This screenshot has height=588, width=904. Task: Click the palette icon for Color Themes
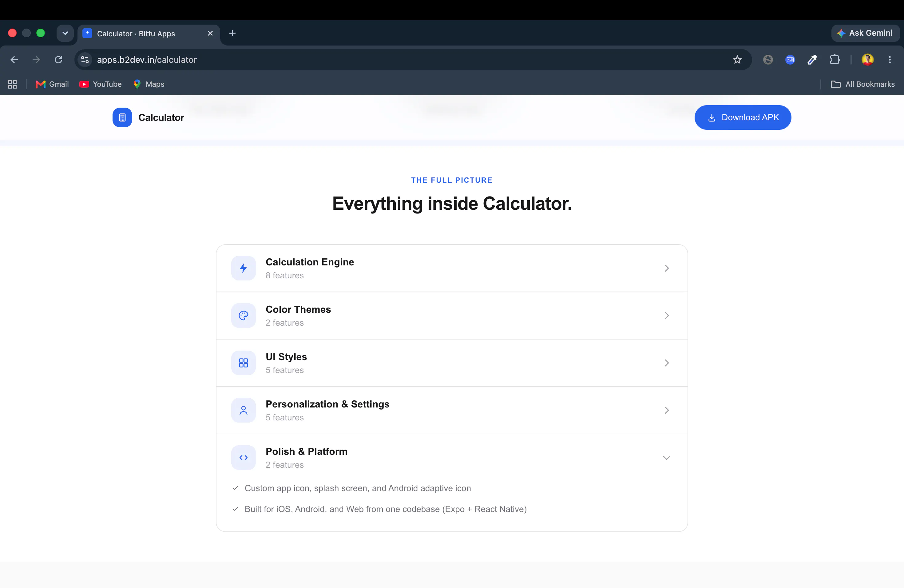(x=244, y=316)
